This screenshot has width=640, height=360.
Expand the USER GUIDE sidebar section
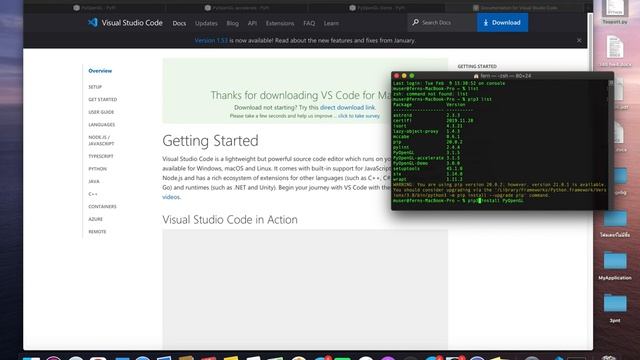[x=101, y=112]
